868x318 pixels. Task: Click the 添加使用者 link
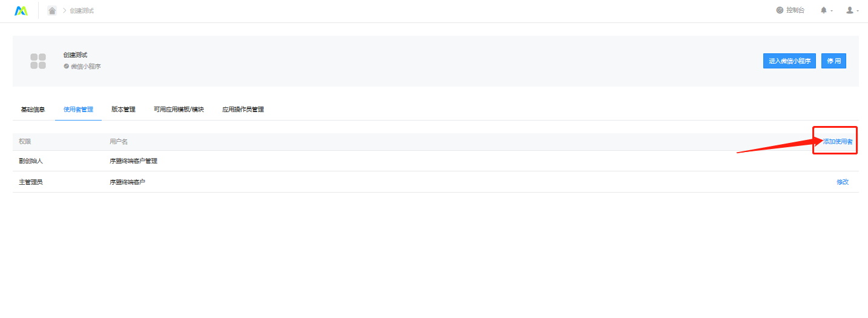(x=838, y=141)
